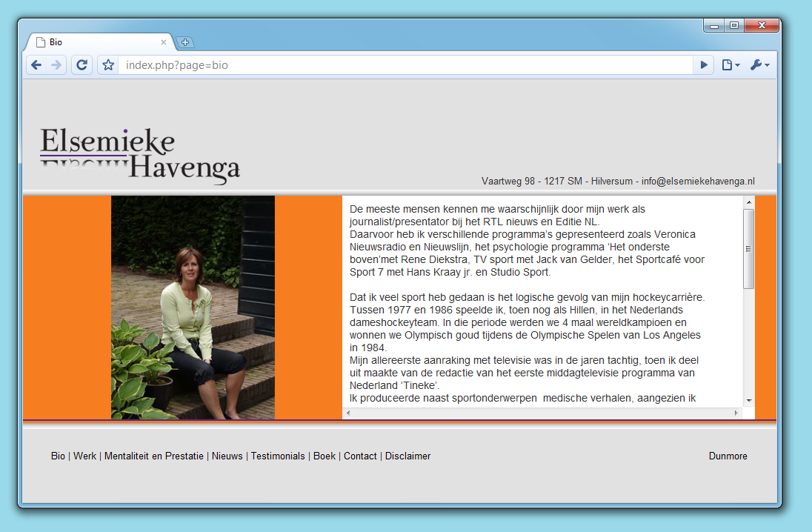This screenshot has width=812, height=532.
Task: Click the address text Vaartweg 98
Action: (x=508, y=182)
